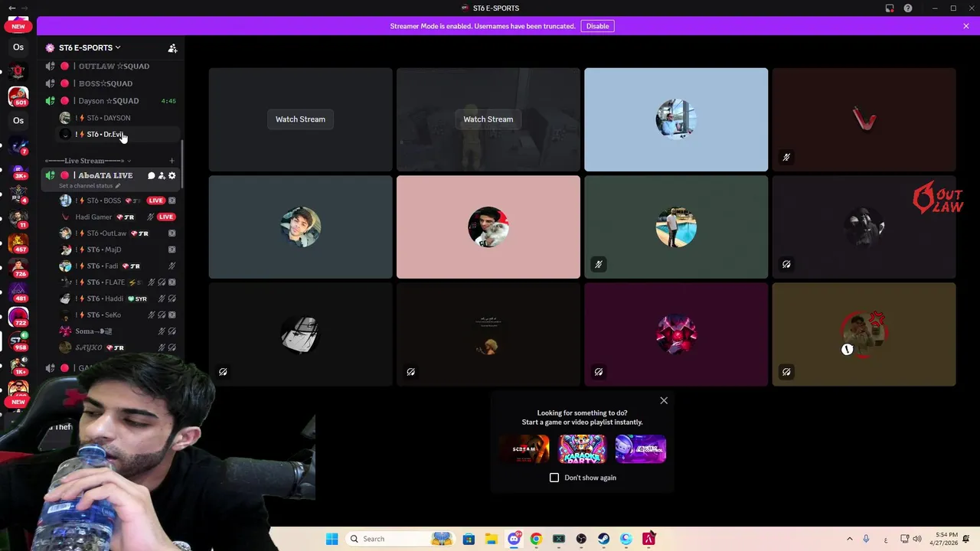Join the BOSS☆SQUAD voice channel

coord(106,83)
